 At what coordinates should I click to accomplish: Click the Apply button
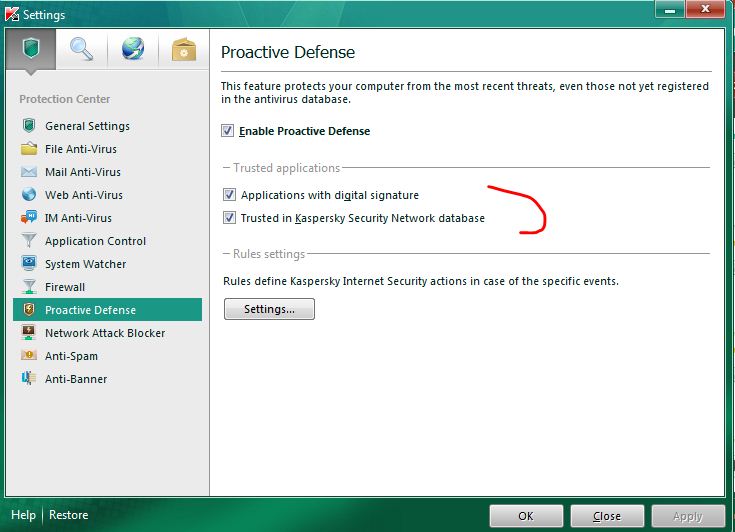tap(688, 516)
